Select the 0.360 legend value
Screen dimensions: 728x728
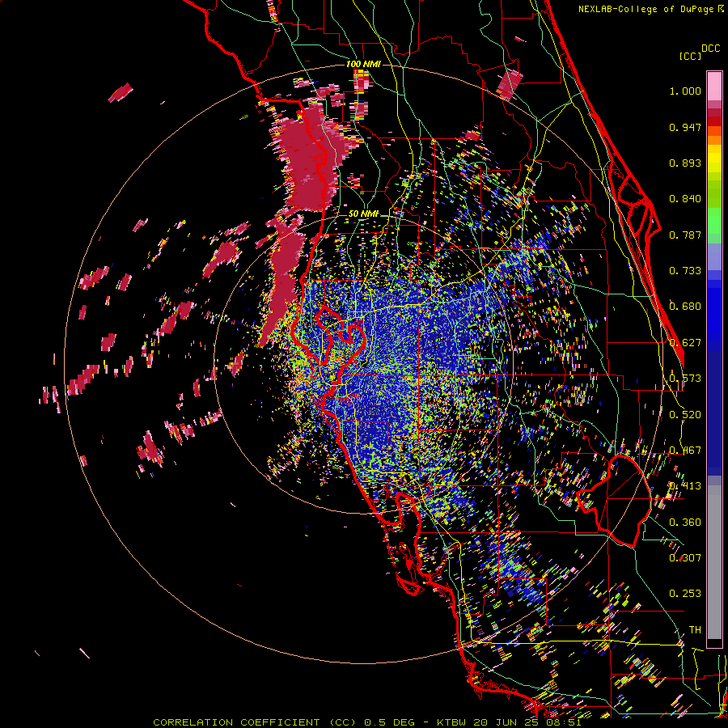point(685,523)
